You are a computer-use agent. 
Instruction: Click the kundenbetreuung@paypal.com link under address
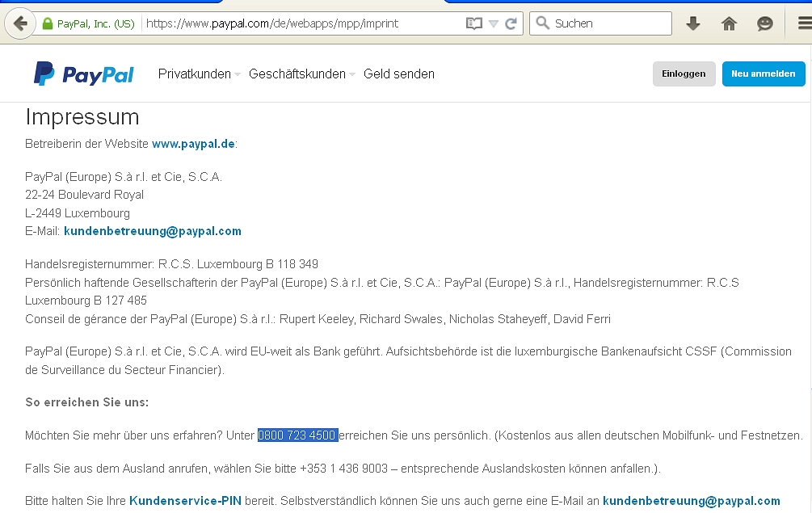152,231
